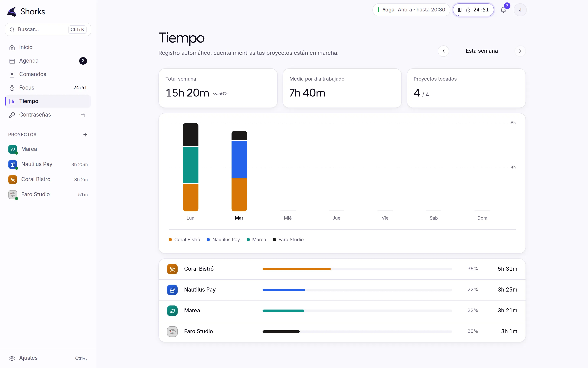The height and width of the screenshot is (368, 588).
Task: Click the Coral Bistró legend dot
Action: 170,240
